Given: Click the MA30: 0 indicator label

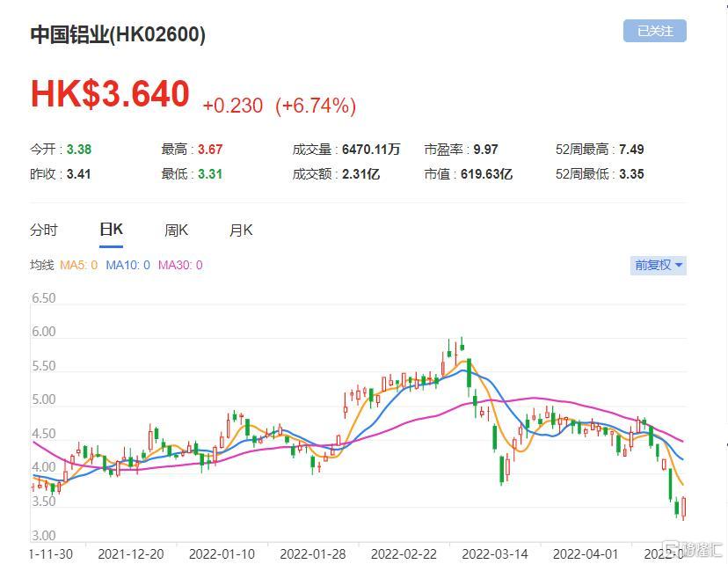Looking at the screenshot, I should click(180, 265).
